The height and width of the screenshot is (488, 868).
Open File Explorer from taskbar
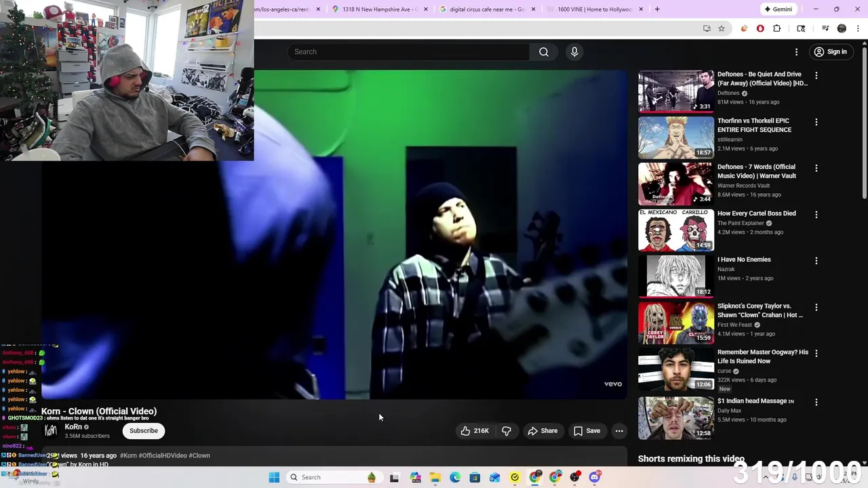pos(435,477)
